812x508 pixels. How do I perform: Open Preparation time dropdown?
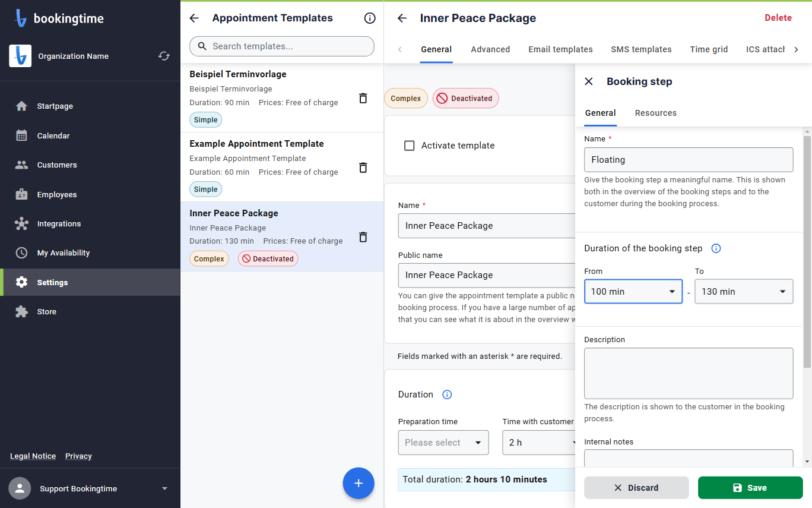tap(443, 443)
